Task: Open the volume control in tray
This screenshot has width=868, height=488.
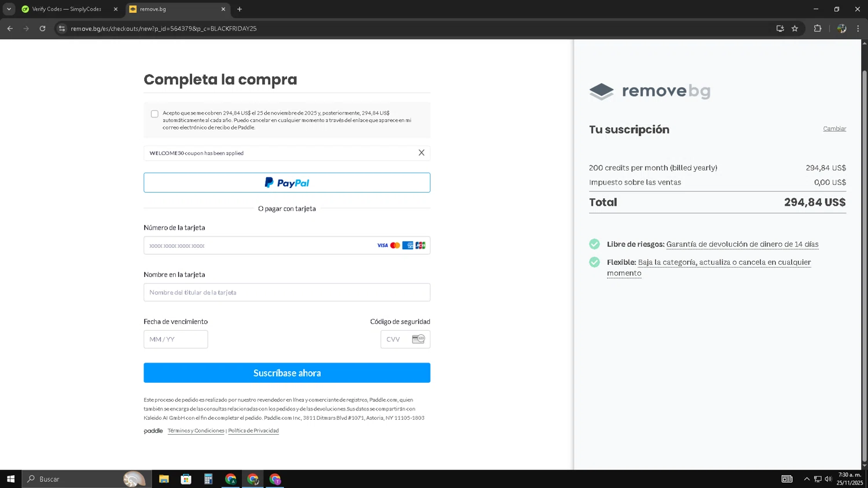Action: 828,479
